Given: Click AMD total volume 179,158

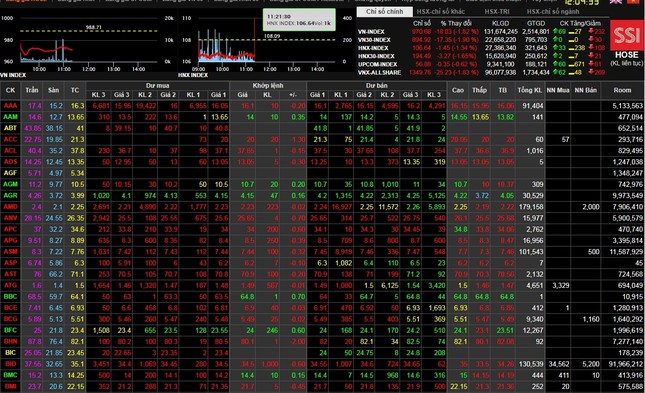Looking at the screenshot, I should [531, 207].
